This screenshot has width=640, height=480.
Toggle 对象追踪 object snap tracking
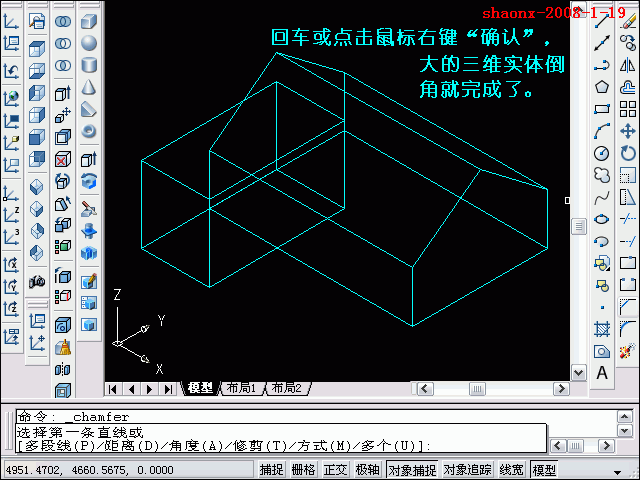(x=468, y=470)
